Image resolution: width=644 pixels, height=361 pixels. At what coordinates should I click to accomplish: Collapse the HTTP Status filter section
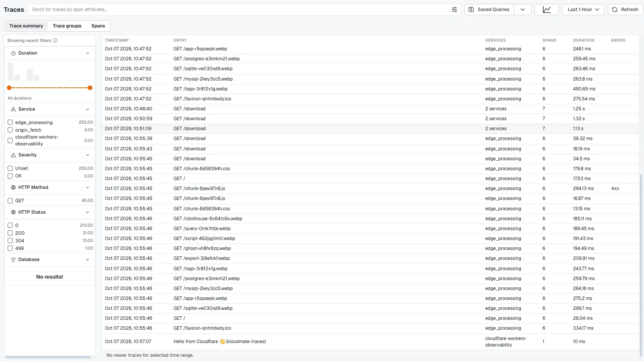tap(87, 212)
